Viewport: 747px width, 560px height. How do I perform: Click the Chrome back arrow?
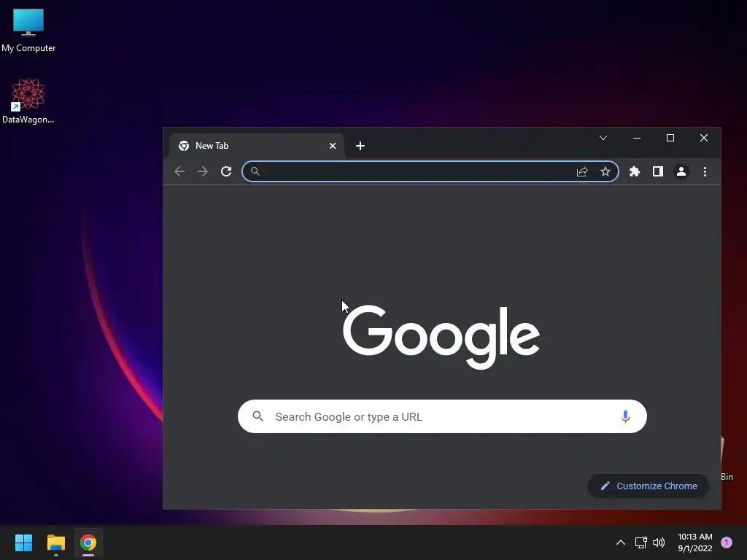pyautogui.click(x=179, y=171)
